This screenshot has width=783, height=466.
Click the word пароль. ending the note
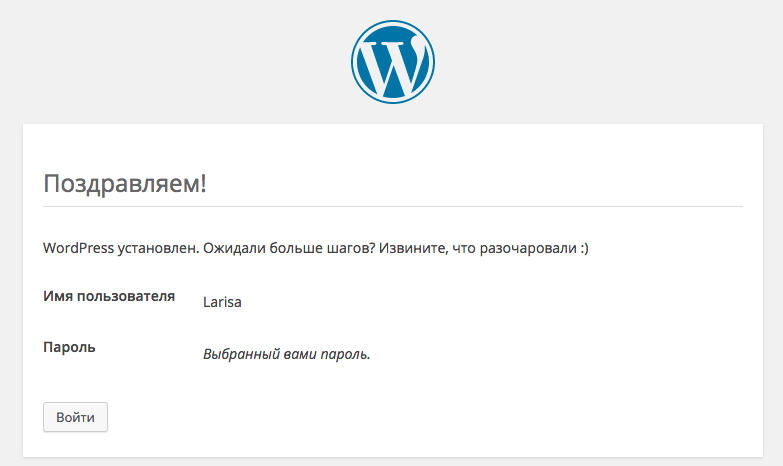(x=346, y=354)
